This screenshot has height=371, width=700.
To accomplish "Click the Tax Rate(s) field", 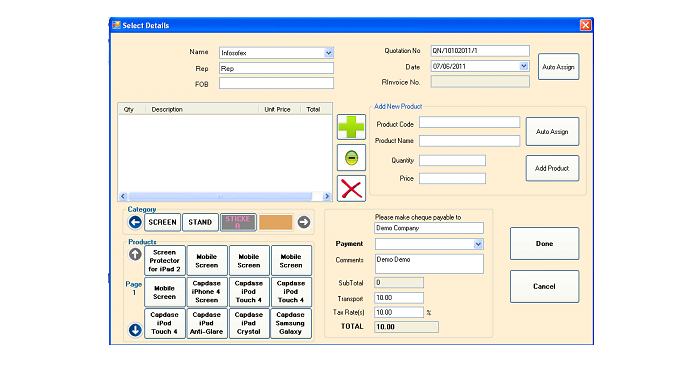I will click(399, 312).
